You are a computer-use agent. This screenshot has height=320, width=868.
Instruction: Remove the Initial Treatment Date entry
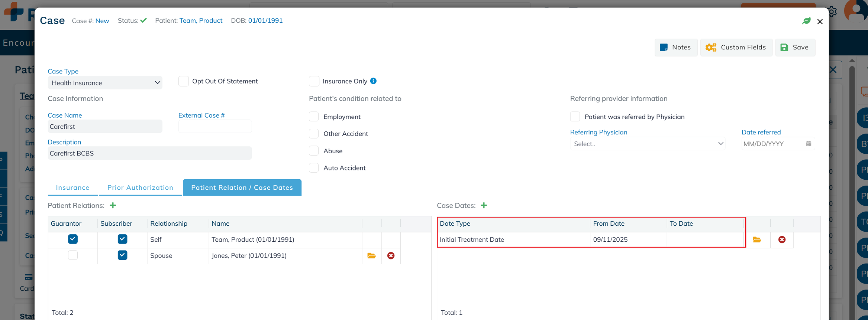(x=782, y=240)
